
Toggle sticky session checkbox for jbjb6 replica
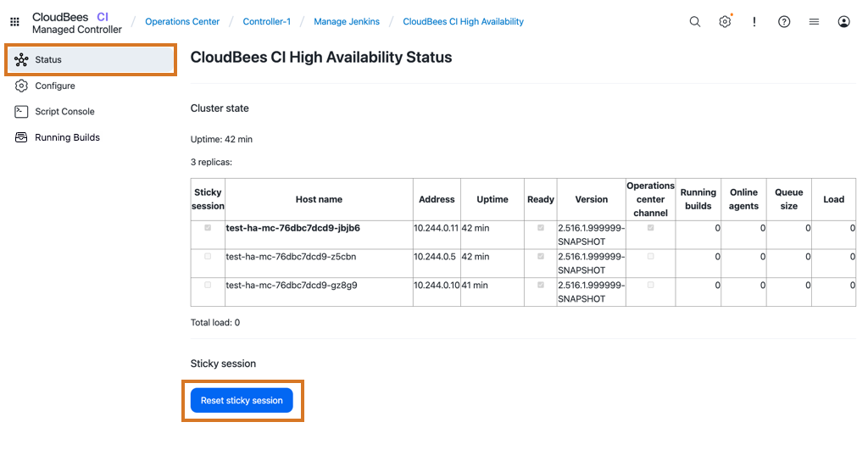208,228
